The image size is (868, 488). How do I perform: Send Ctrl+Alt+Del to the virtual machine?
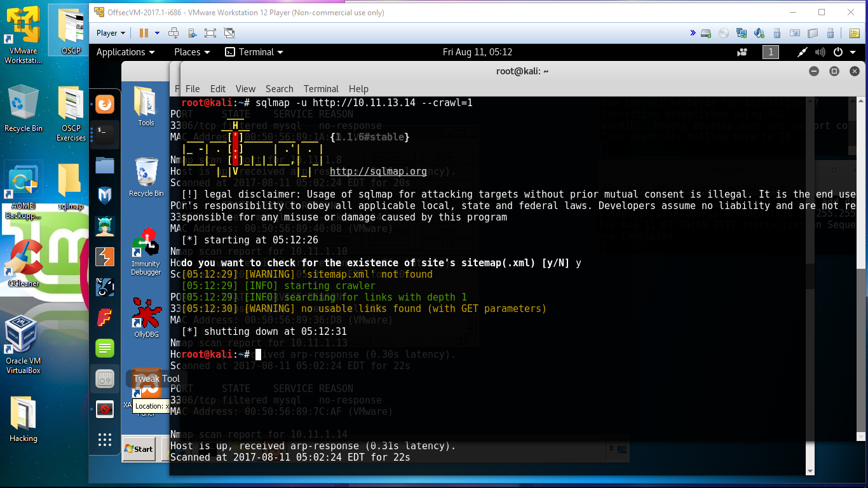pos(173,33)
